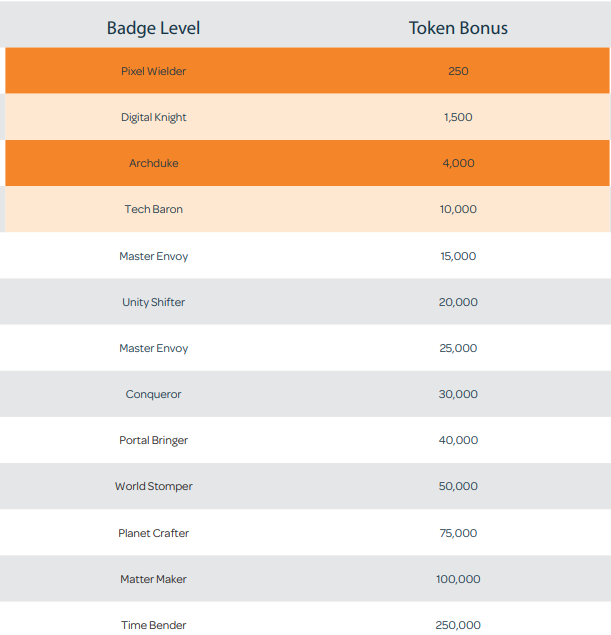
Task: Click the Portal Bringer badge label
Action: (153, 441)
